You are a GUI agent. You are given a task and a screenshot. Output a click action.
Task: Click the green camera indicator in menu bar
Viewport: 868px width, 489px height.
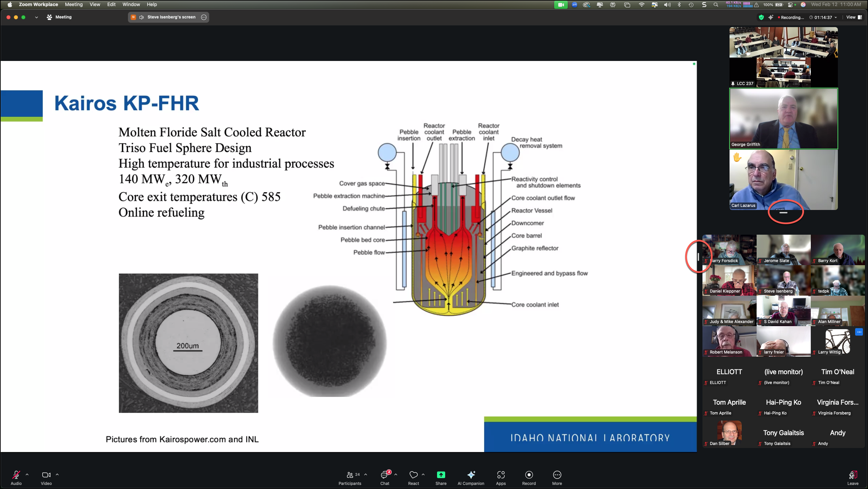[561, 5]
